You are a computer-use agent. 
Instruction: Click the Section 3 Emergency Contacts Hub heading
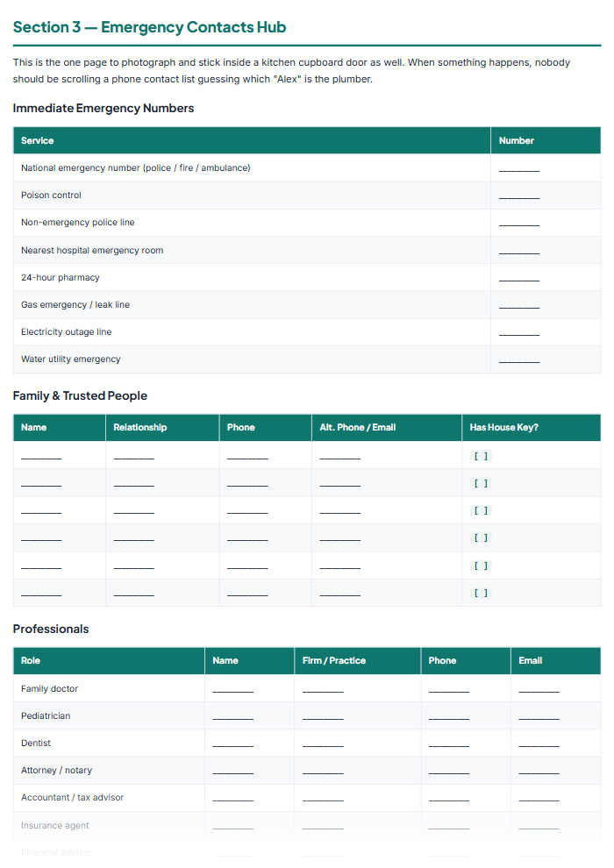tap(149, 27)
